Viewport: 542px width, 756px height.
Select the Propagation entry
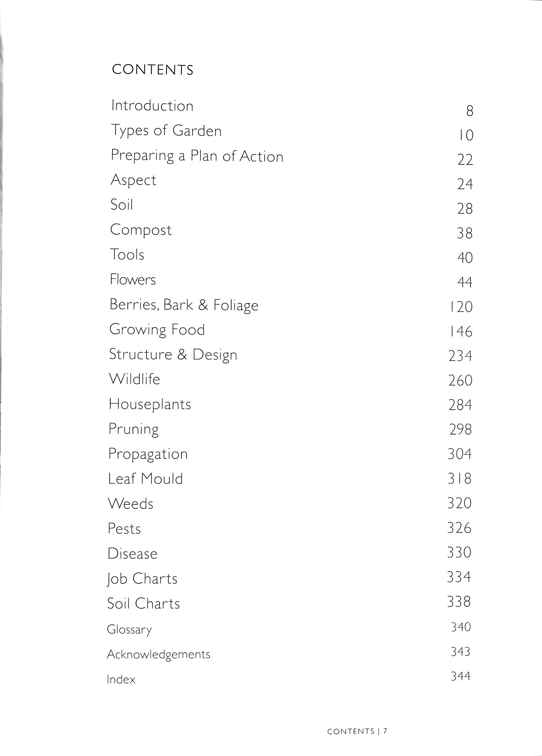(x=148, y=454)
